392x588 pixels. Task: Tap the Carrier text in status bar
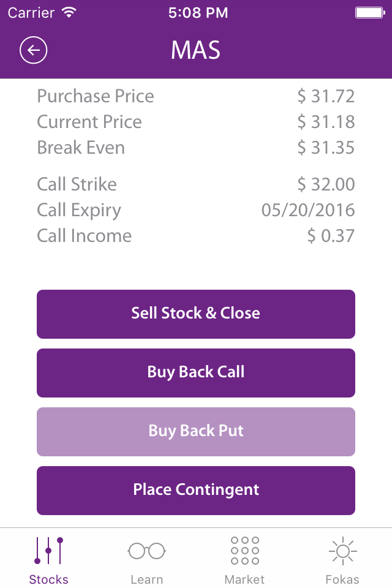[x=31, y=12]
